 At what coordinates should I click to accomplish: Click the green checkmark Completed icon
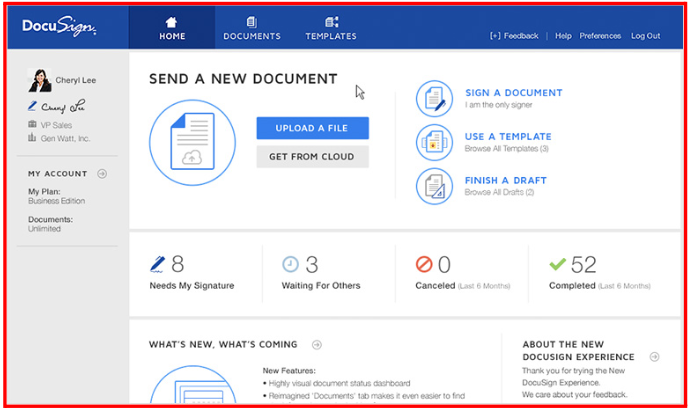point(557,264)
